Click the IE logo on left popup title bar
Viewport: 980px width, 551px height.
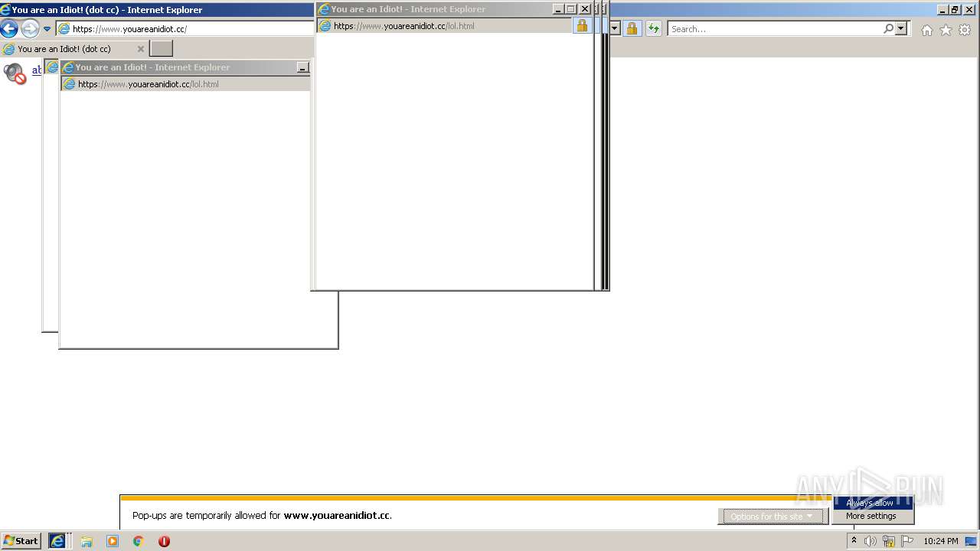click(x=68, y=67)
